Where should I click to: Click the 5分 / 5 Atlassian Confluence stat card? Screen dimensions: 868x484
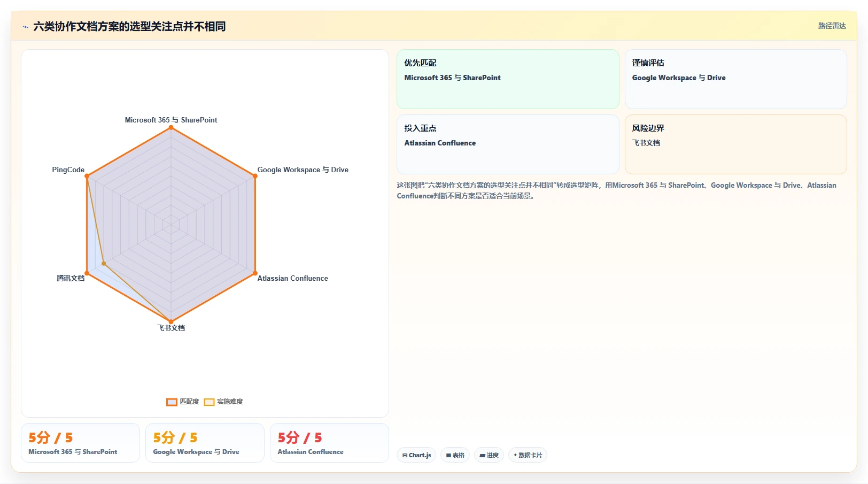point(329,443)
